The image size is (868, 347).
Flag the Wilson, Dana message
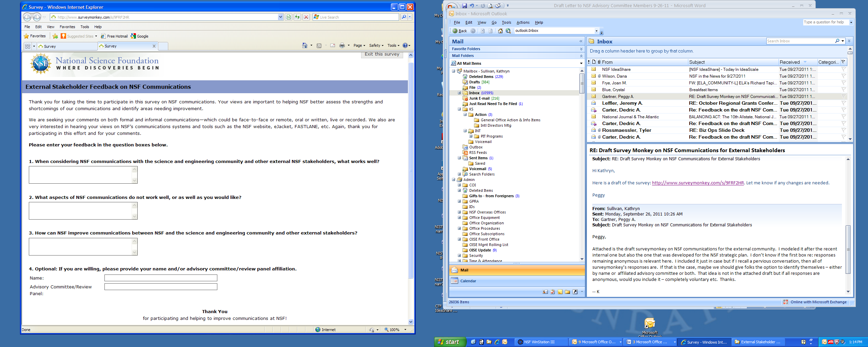coord(844,76)
